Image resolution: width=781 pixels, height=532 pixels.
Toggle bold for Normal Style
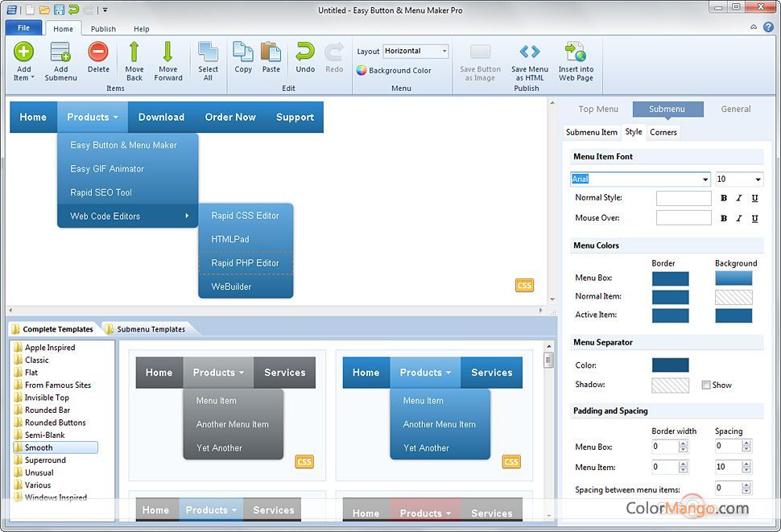point(724,198)
